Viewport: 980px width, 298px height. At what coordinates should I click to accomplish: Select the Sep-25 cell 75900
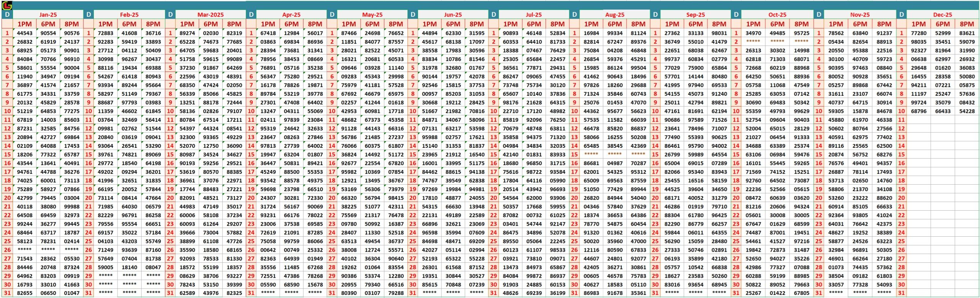[x=696, y=68]
